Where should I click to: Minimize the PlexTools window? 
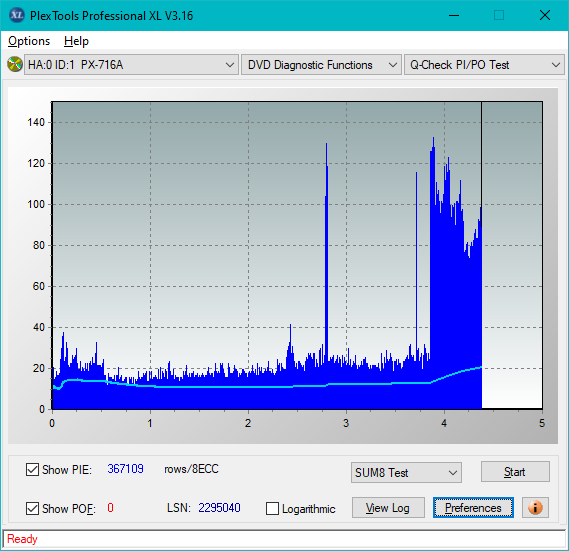click(x=454, y=15)
